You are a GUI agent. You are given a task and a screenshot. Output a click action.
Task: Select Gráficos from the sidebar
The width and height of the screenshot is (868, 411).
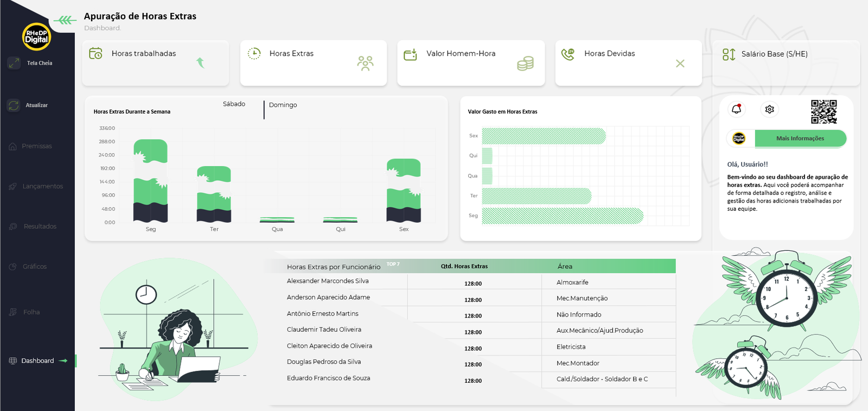click(x=34, y=267)
